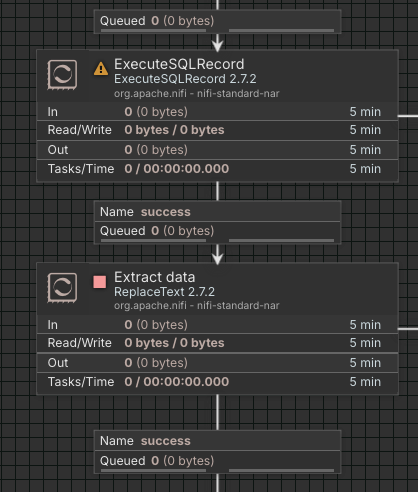Click the In row of ExecuteSQLRecord
Image resolution: width=418 pixels, height=492 pixels.
(x=217, y=112)
